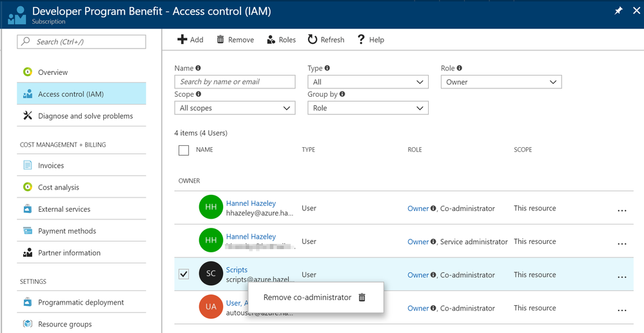Open Resource groups
The width and height of the screenshot is (644, 333).
tap(81, 324)
